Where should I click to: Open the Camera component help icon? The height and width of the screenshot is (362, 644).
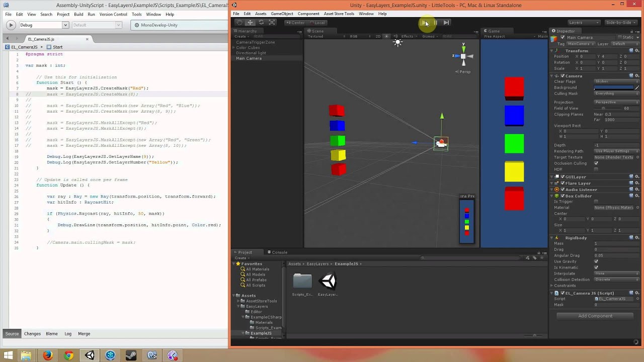[x=631, y=76]
